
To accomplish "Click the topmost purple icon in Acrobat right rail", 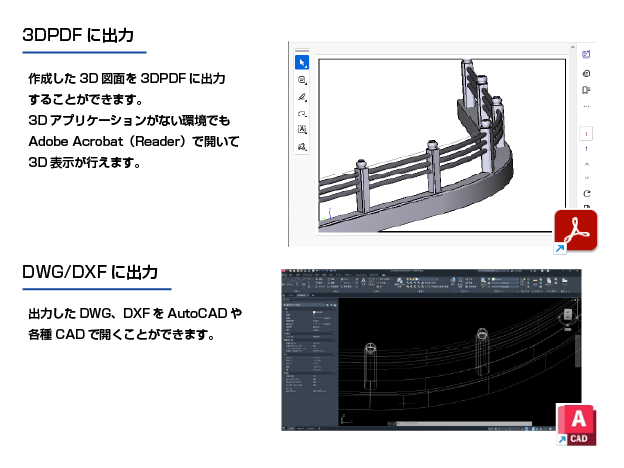I will (586, 55).
